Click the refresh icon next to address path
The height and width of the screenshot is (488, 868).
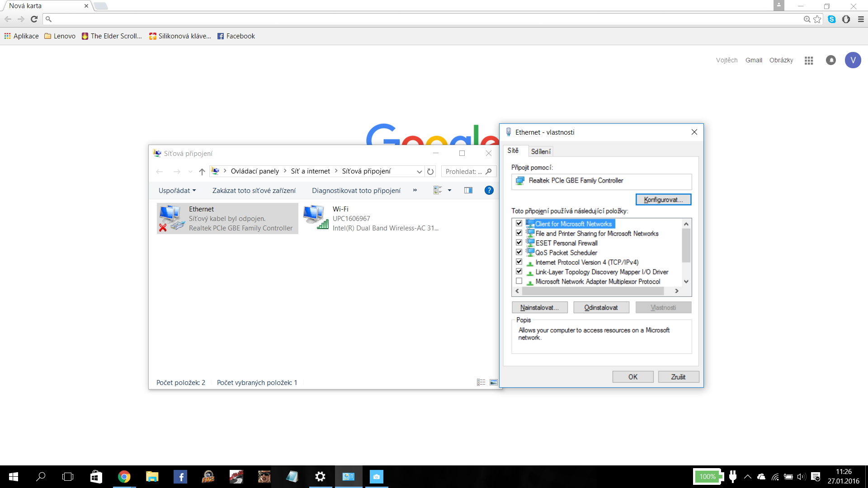click(430, 172)
